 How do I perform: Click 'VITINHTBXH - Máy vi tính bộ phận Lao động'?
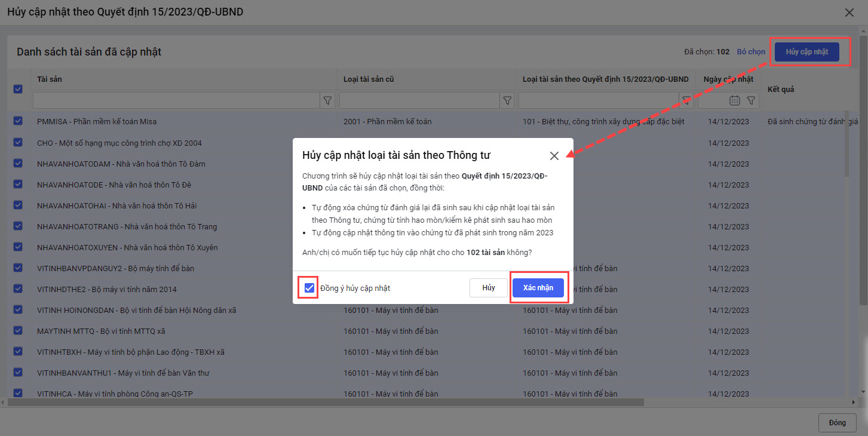[131, 352]
